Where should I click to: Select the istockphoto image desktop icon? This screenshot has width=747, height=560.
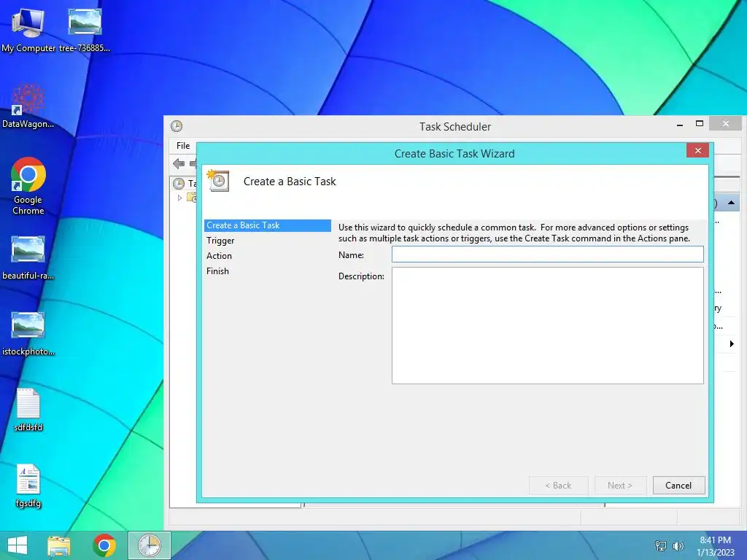click(28, 333)
